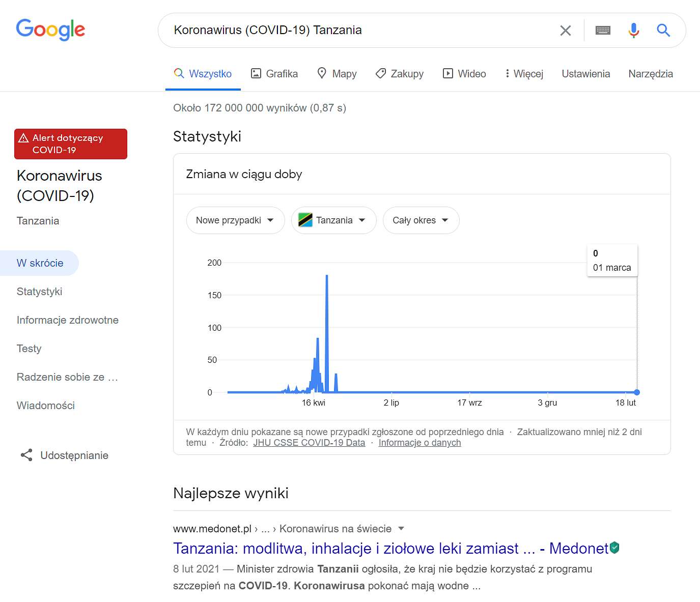Viewport: 700px width, 602px height.
Task: Click the result count text
Action: point(260,108)
